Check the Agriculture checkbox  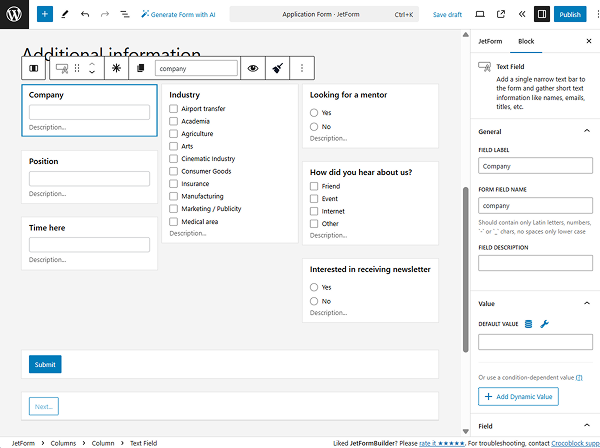(x=173, y=134)
